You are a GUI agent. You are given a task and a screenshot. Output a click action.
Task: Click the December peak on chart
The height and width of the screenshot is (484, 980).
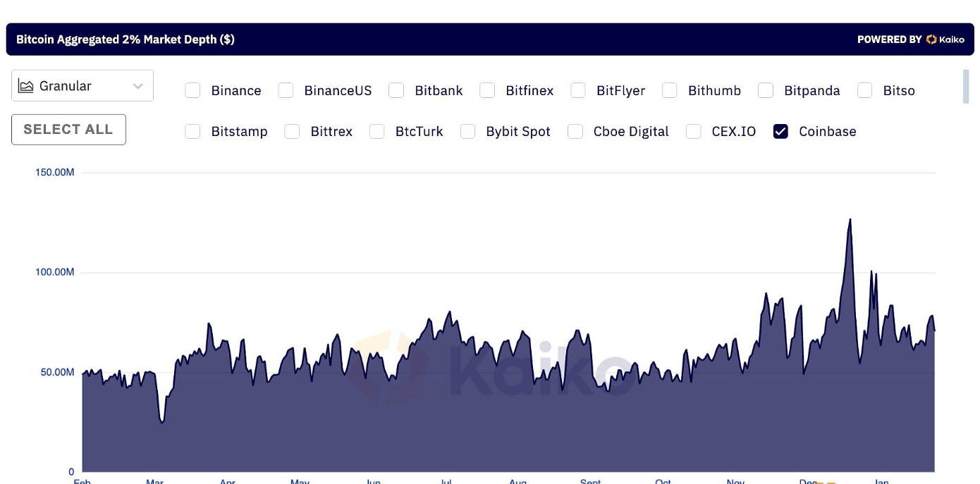[850, 221]
